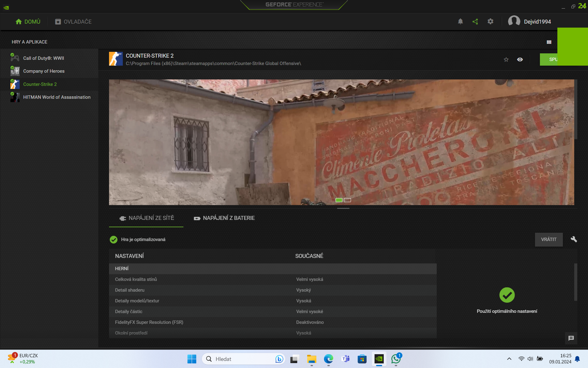This screenshot has height=368, width=588.
Task: Open custom settings wrench icon
Action: pos(574,239)
